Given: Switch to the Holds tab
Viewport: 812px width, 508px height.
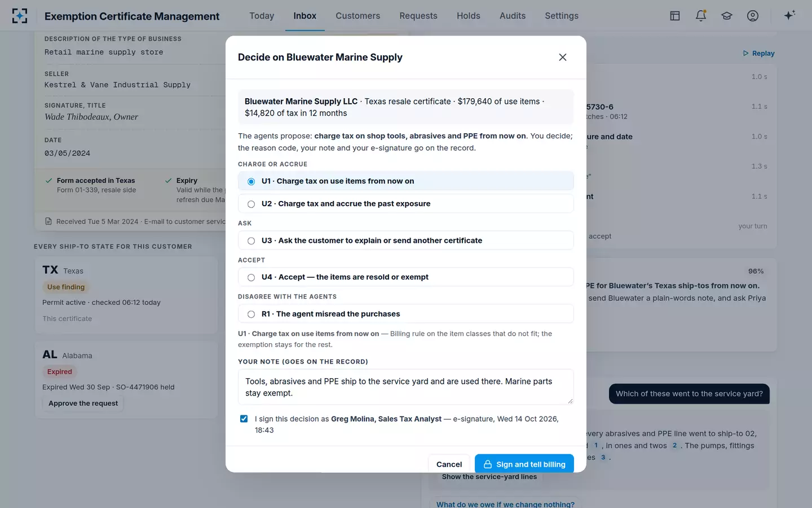Looking at the screenshot, I should point(469,16).
